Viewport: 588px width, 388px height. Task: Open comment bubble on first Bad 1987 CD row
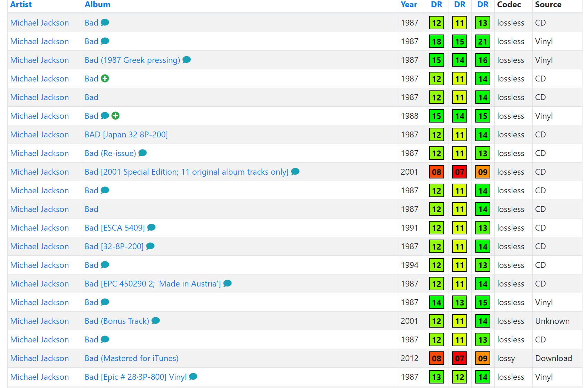105,22
